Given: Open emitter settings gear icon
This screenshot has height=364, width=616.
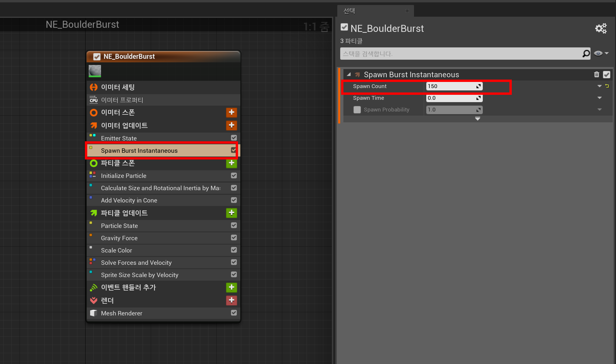Looking at the screenshot, I should click(601, 28).
